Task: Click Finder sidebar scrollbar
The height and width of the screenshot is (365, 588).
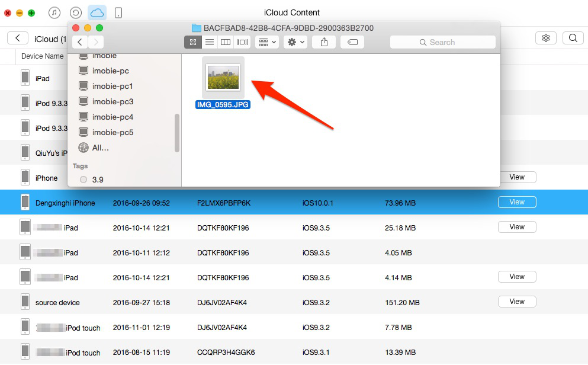Action: [x=177, y=133]
